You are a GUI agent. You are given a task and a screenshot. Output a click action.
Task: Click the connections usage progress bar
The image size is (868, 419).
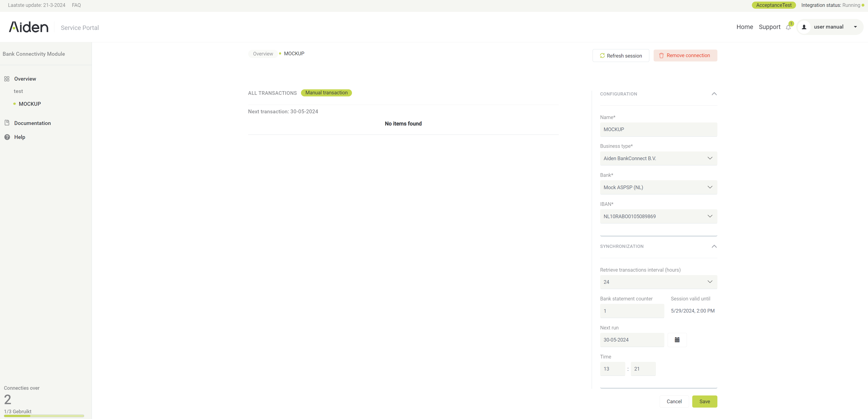point(44,416)
